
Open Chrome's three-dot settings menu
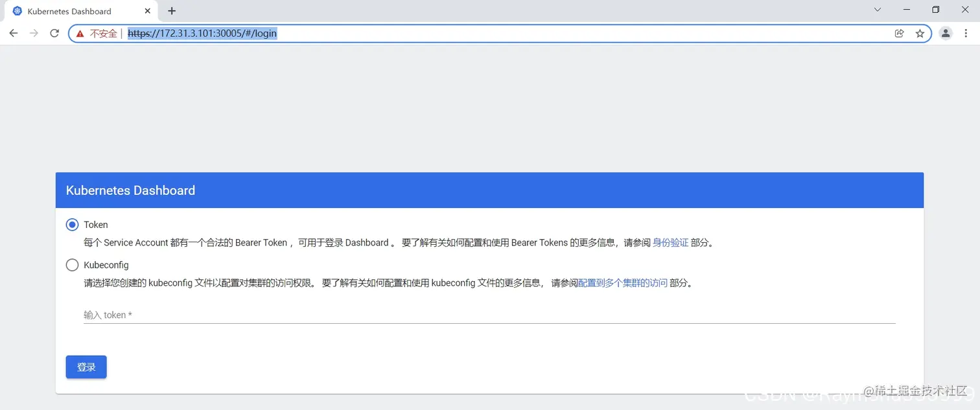click(x=966, y=33)
